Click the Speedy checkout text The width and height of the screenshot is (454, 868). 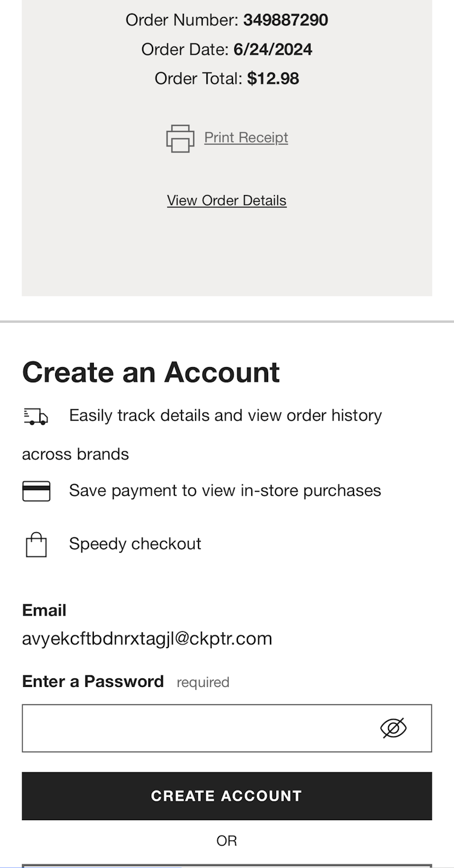135,544
